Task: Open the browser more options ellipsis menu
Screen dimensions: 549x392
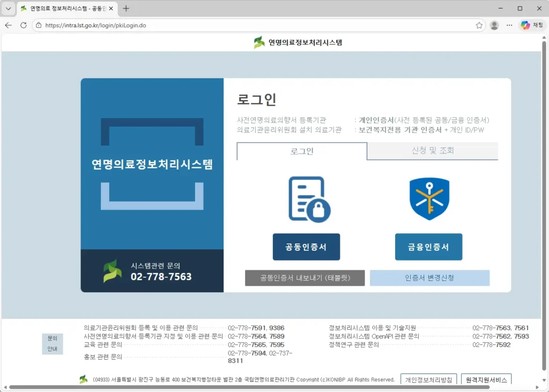Action: coord(509,25)
